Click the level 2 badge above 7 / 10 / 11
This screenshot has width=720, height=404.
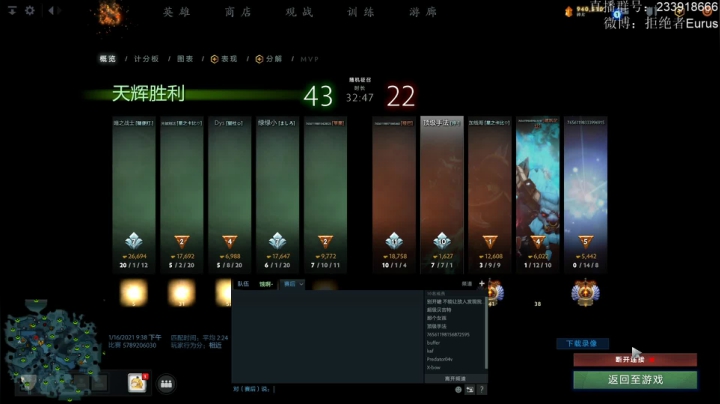[325, 241]
